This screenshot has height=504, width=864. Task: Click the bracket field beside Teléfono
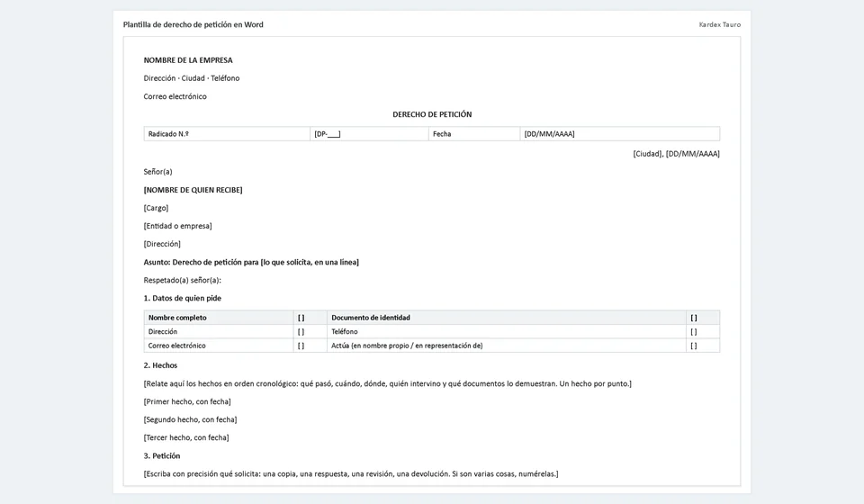coord(703,331)
